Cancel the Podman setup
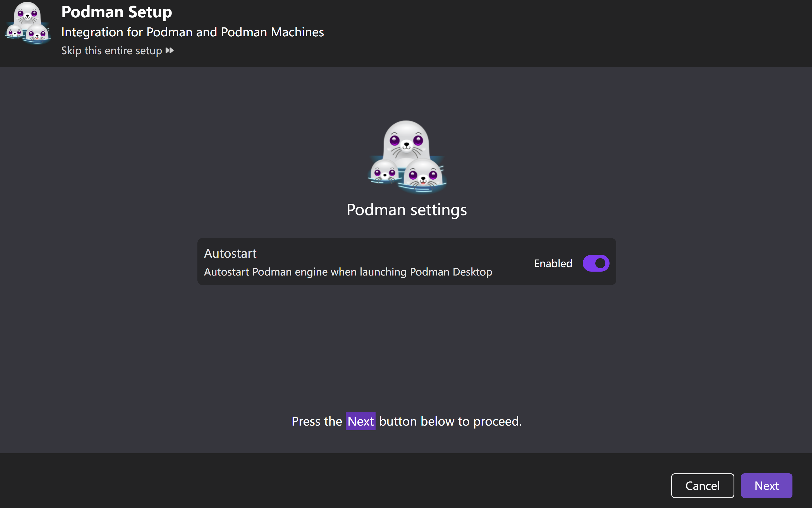812x508 pixels. pos(702,485)
